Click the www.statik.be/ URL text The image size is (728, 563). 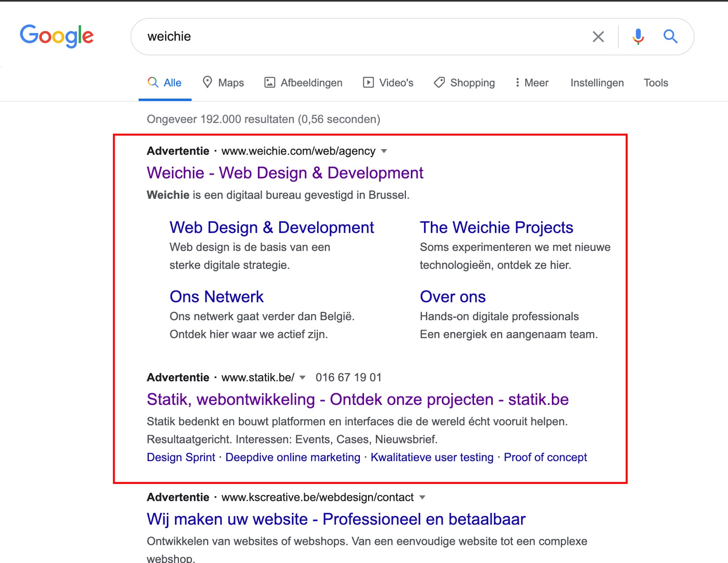pyautogui.click(x=258, y=377)
